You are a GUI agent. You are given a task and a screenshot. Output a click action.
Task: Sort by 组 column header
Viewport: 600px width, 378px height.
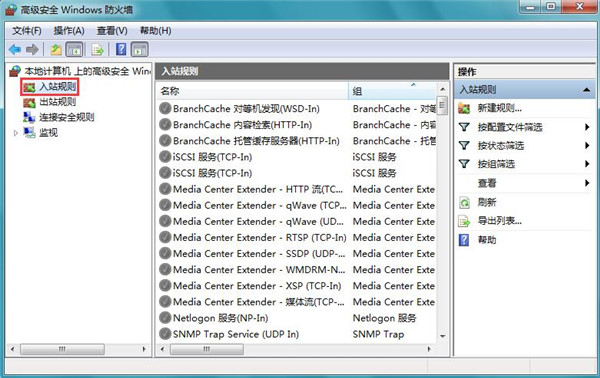(392, 91)
